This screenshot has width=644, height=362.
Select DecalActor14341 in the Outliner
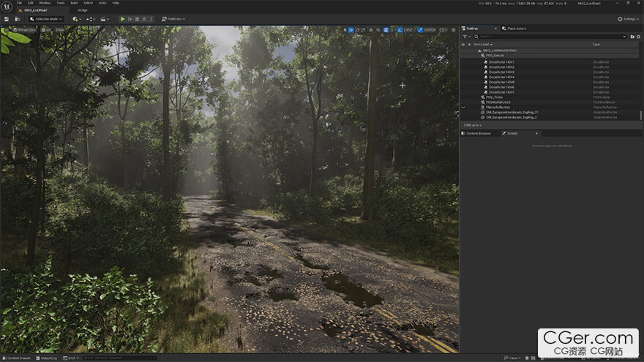(x=501, y=62)
